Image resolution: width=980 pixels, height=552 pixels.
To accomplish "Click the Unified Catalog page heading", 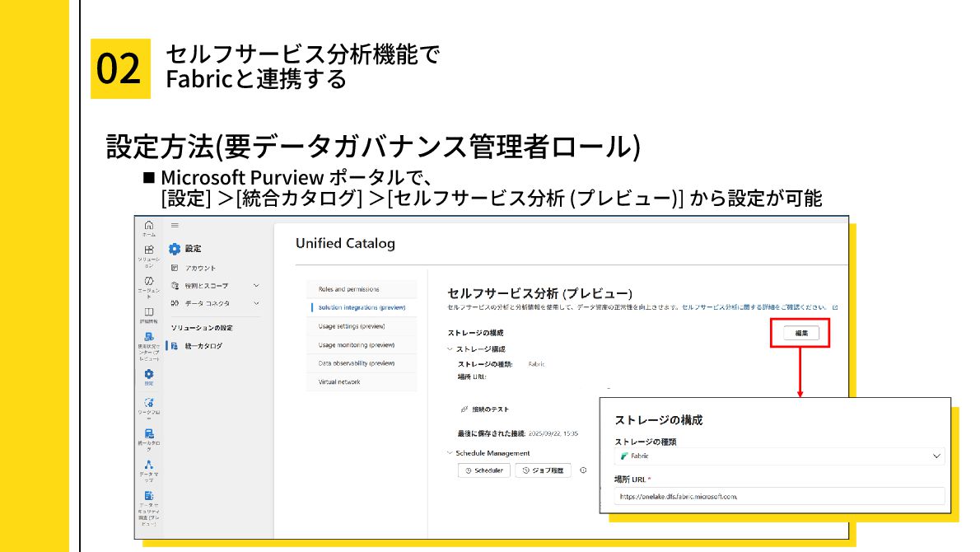I will 346,243.
